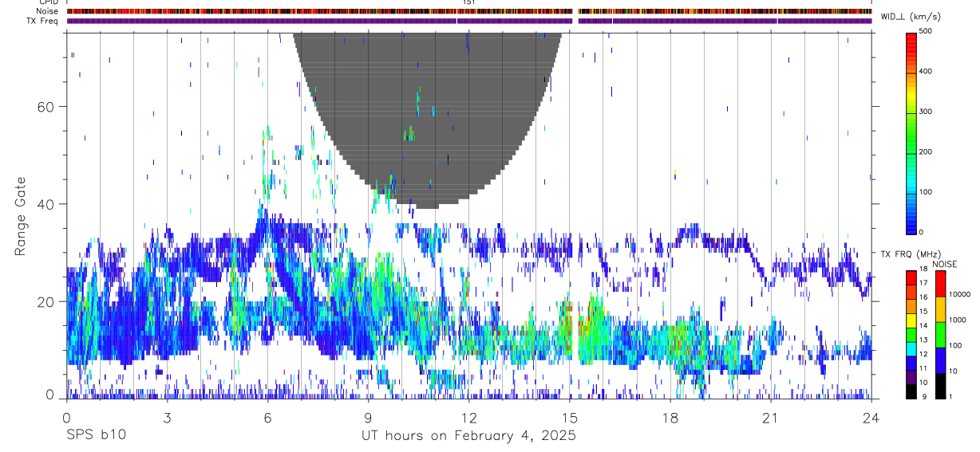Click the '15' label on the TX FRQ scale
The image size is (980, 452).
pos(923,312)
